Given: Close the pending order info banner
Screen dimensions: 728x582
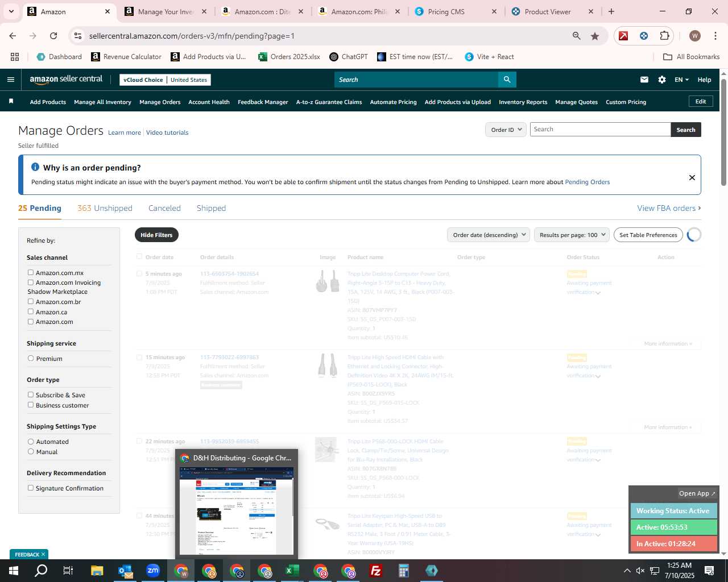Looking at the screenshot, I should (692, 177).
